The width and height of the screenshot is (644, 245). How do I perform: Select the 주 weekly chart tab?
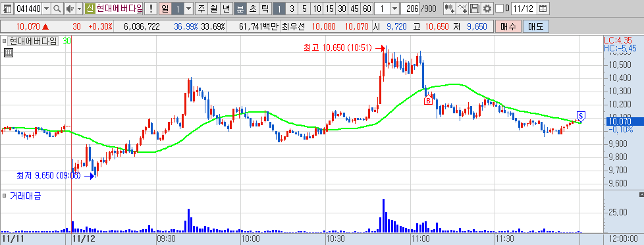pos(201,8)
